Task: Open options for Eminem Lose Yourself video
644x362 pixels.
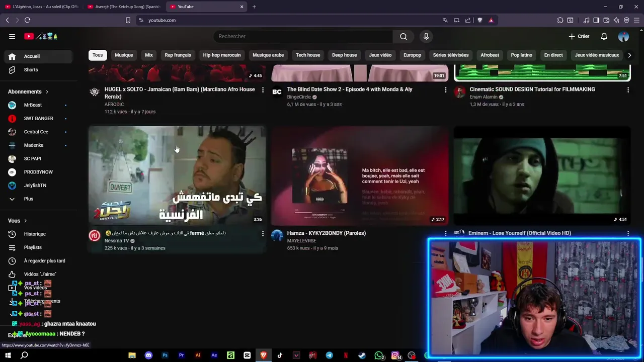Action: coord(628,233)
